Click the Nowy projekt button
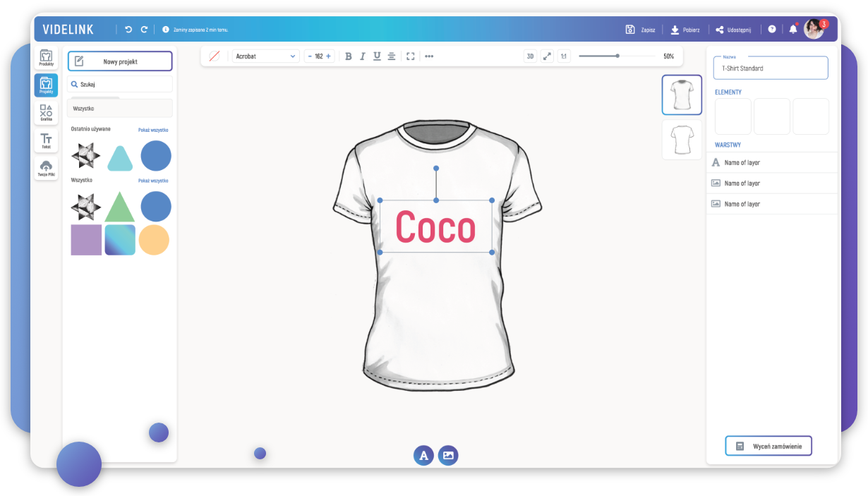The width and height of the screenshot is (868, 496). pos(120,61)
